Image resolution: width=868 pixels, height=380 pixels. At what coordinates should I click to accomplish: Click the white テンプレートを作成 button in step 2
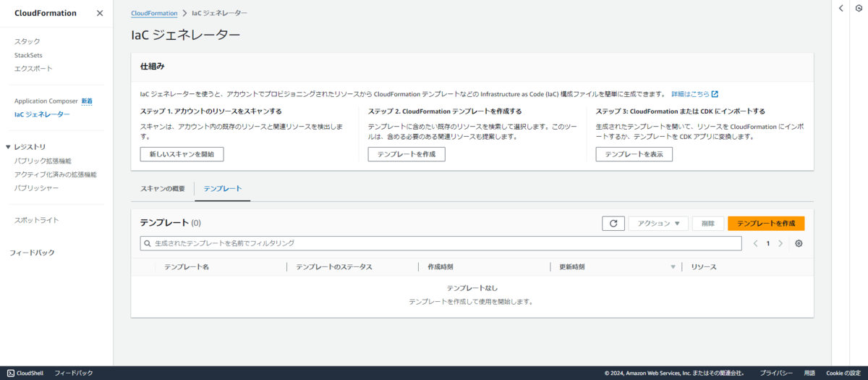pyautogui.click(x=407, y=154)
